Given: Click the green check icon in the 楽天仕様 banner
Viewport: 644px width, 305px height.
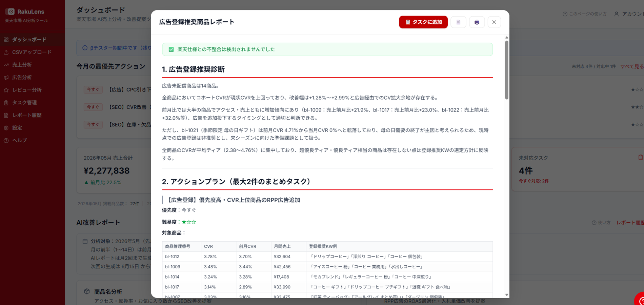Looking at the screenshot, I should [171, 49].
